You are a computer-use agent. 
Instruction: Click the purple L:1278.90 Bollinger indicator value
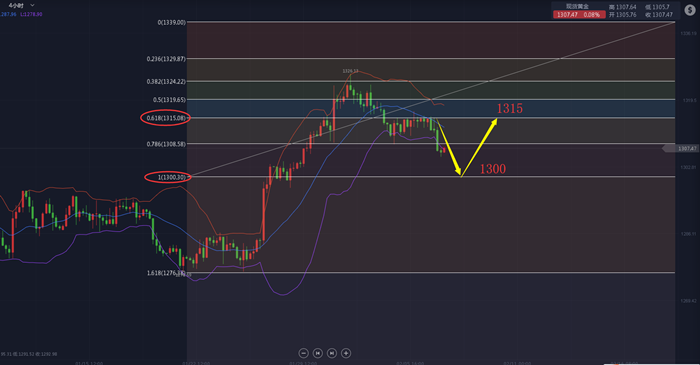pyautogui.click(x=31, y=15)
